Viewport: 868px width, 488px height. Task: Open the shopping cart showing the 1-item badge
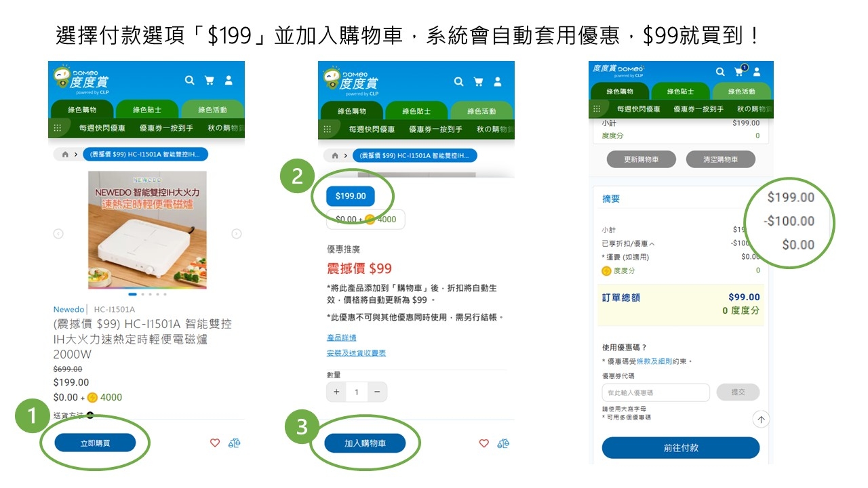pos(739,70)
